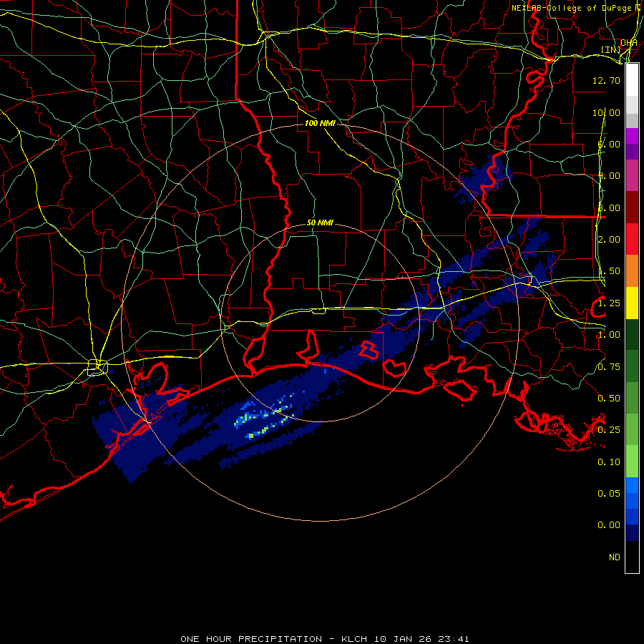The image size is (644, 644).
Task: Click the orange 1.50 legend swatch
Action: [x=632, y=270]
